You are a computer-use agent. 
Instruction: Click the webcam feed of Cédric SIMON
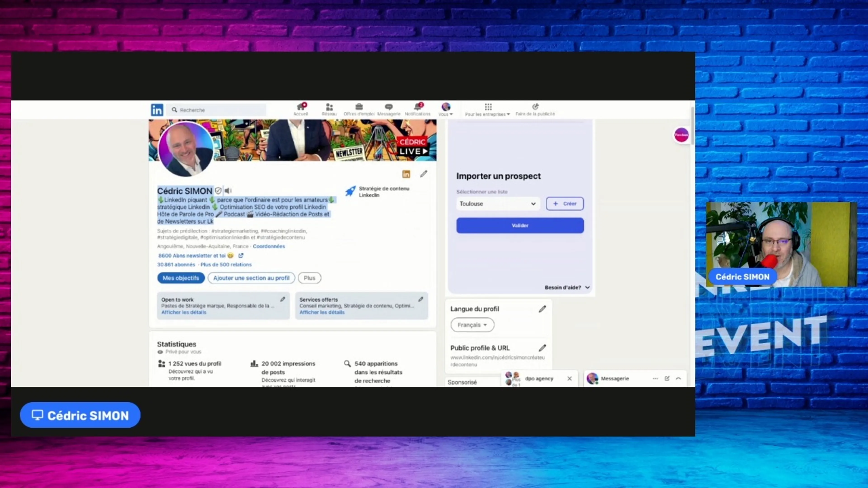781,244
